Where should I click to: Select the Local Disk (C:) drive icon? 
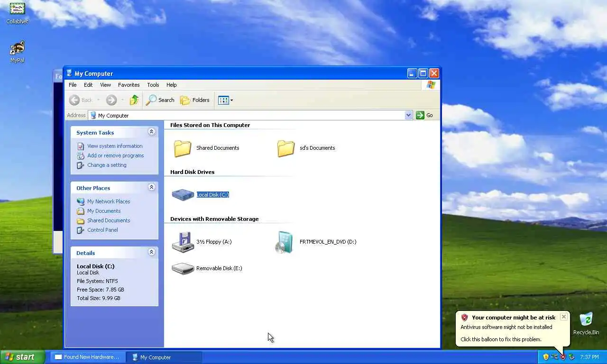(183, 195)
